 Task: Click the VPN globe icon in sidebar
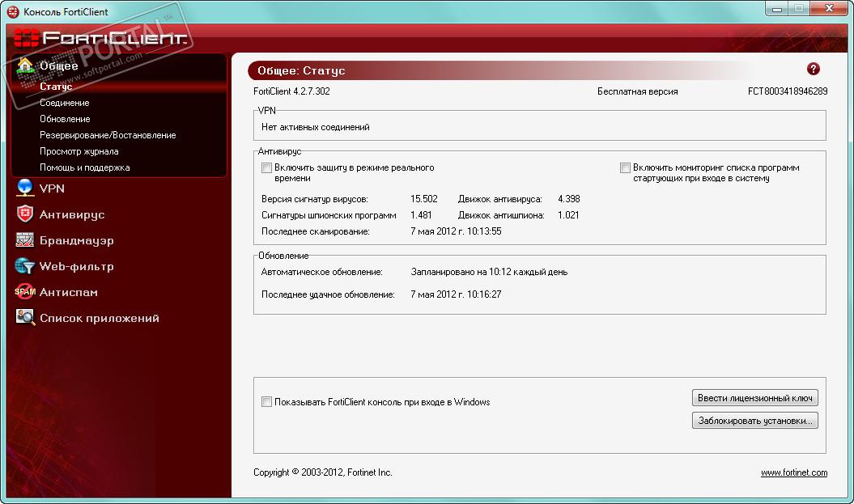(x=25, y=188)
